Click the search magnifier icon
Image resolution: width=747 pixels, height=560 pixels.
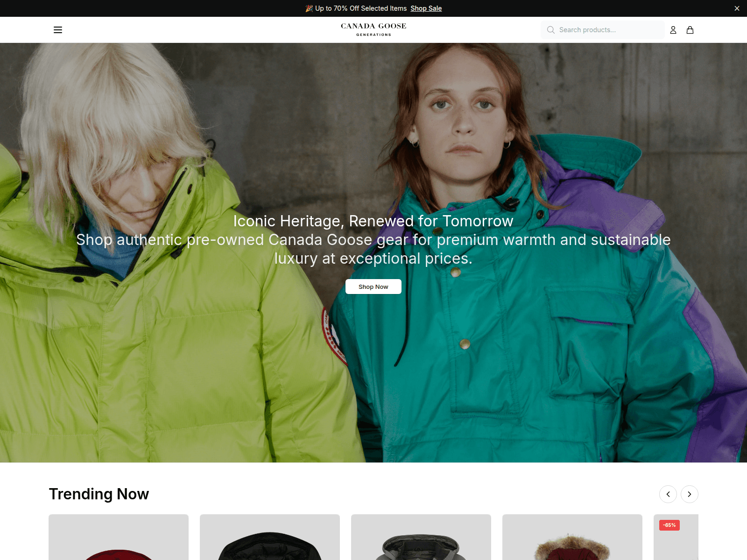pos(551,30)
